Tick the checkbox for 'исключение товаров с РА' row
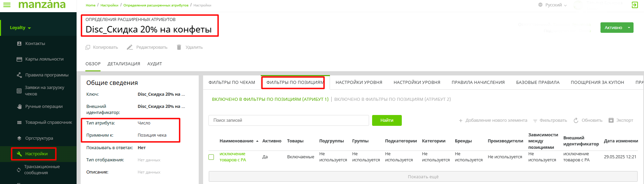This screenshot has width=644, height=184. coord(211,157)
